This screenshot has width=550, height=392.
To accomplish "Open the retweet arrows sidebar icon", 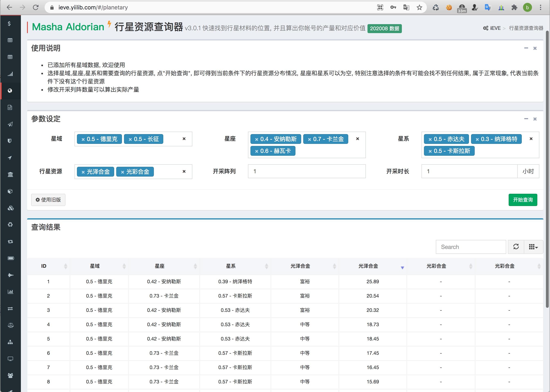I will pos(10,242).
